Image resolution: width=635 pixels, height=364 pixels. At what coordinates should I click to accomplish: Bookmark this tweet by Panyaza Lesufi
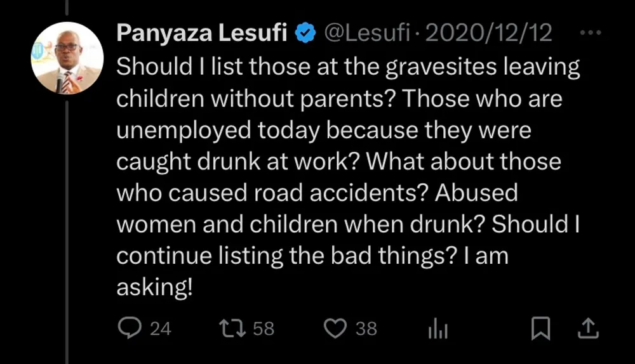point(540,328)
